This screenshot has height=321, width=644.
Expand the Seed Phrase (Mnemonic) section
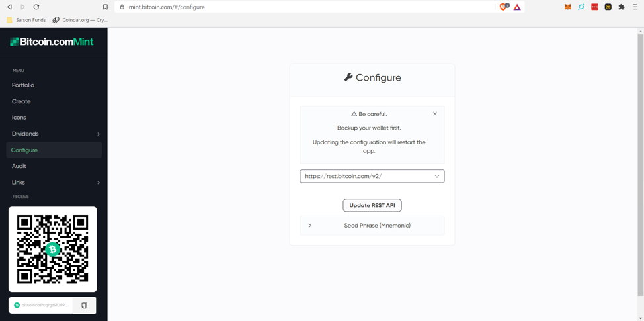point(372,226)
